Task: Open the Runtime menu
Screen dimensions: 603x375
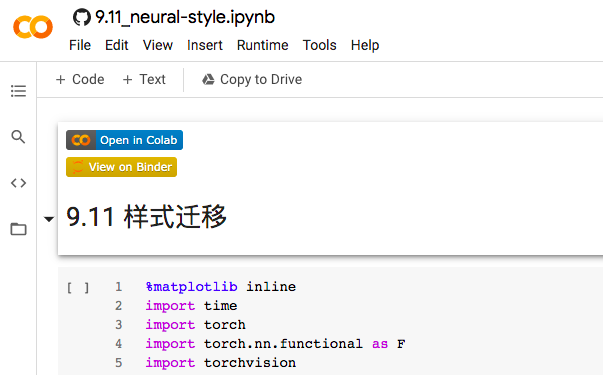Action: pyautogui.click(x=262, y=45)
